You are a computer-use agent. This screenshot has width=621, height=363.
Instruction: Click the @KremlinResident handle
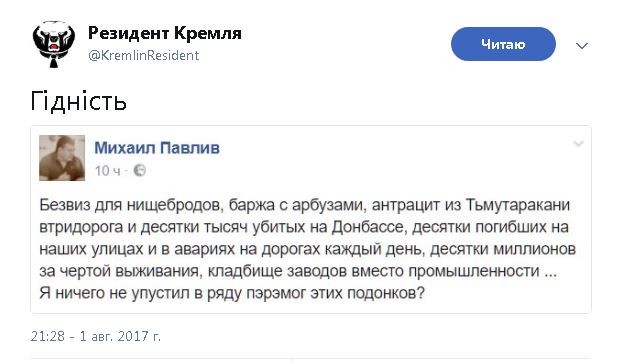[x=143, y=55]
